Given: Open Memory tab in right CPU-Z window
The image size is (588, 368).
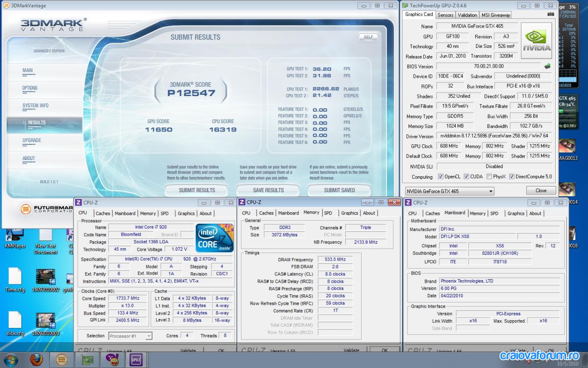Looking at the screenshot, I should (478, 213).
